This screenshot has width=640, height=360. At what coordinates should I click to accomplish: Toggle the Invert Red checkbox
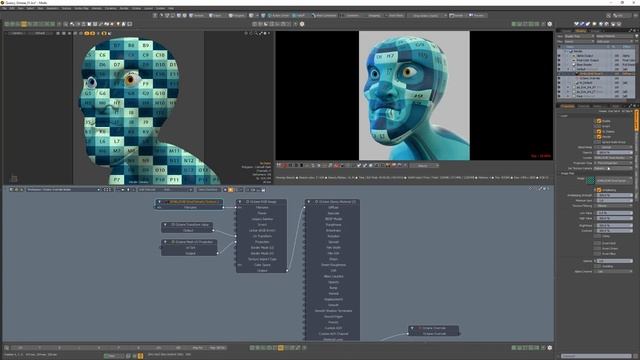tap(598, 243)
